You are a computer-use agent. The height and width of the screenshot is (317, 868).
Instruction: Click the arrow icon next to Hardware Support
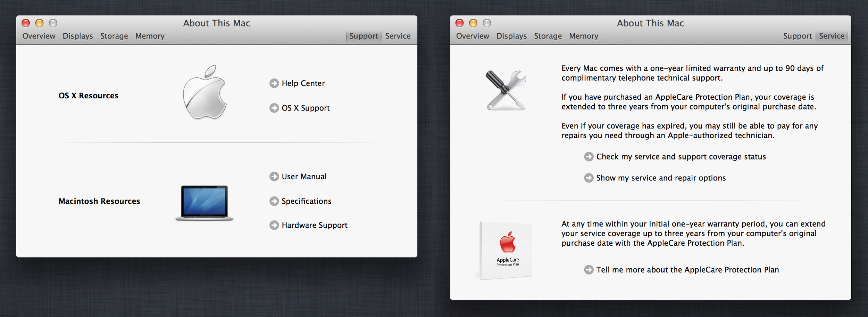click(x=274, y=225)
